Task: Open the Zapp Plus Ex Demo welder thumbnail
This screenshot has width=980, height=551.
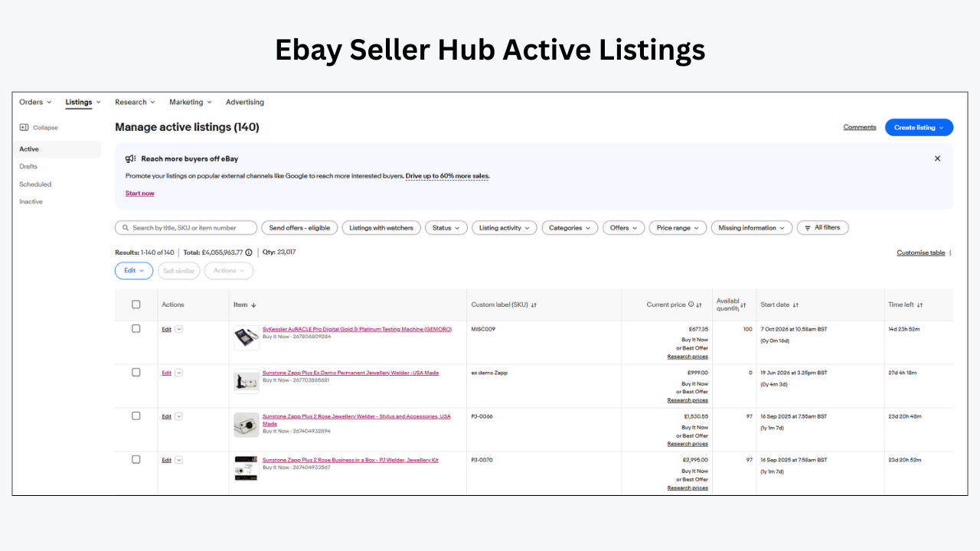Action: tap(247, 381)
